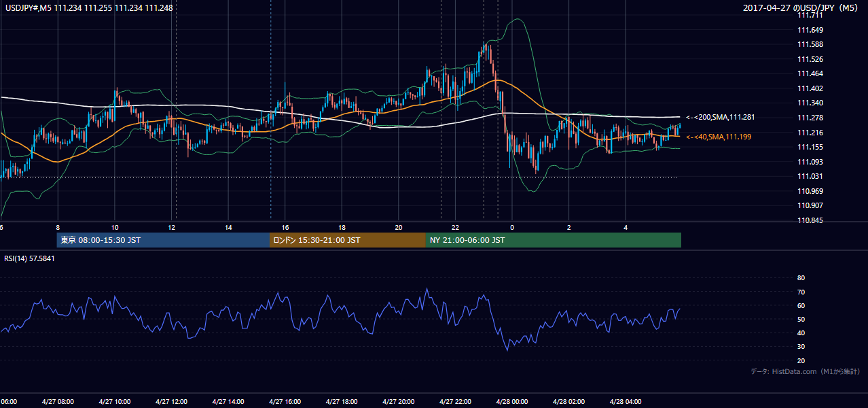Click hour 0 on price chart time axis
Image resolution: width=868 pixels, height=408 pixels.
pos(512,228)
